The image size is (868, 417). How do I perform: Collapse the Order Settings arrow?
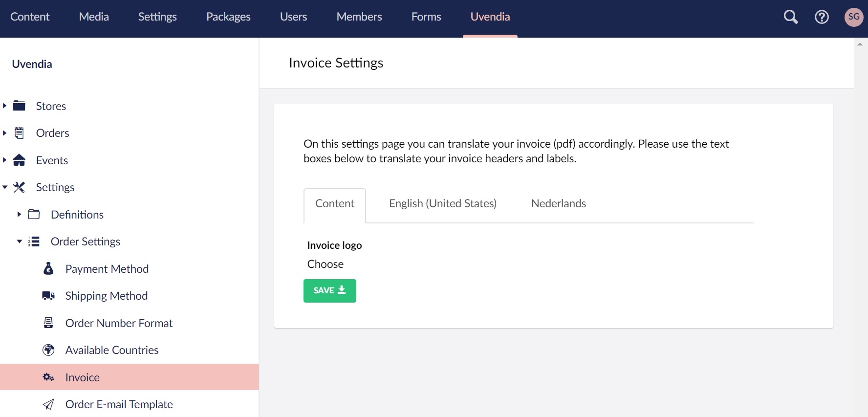(19, 241)
